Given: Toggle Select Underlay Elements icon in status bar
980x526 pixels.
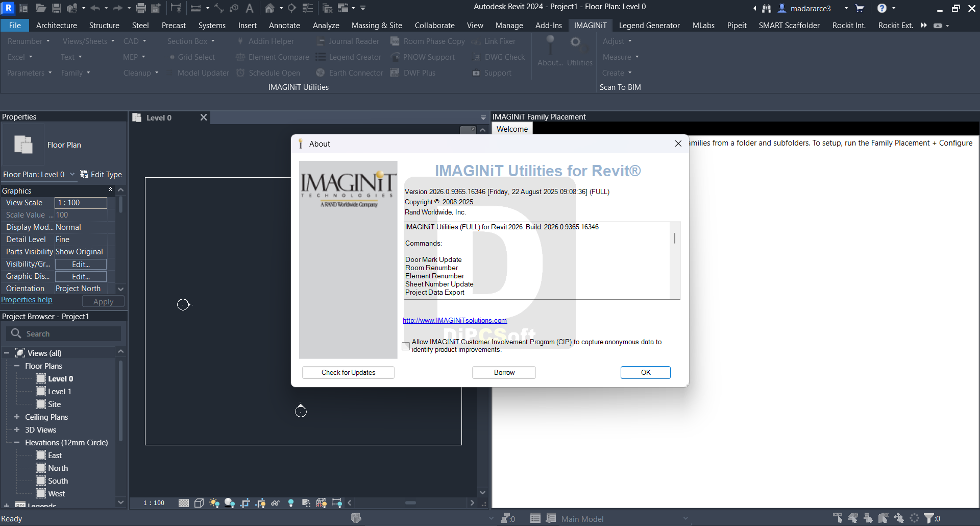Looking at the screenshot, I should [x=853, y=518].
